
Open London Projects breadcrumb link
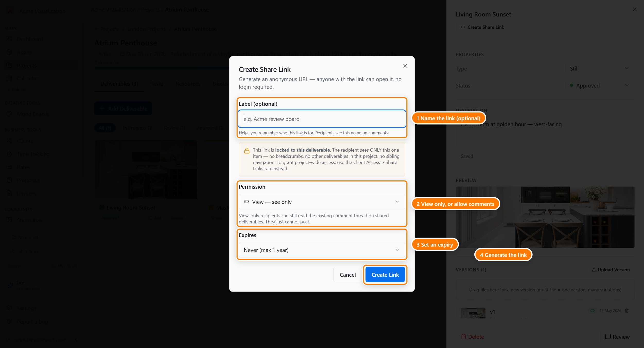(147, 29)
